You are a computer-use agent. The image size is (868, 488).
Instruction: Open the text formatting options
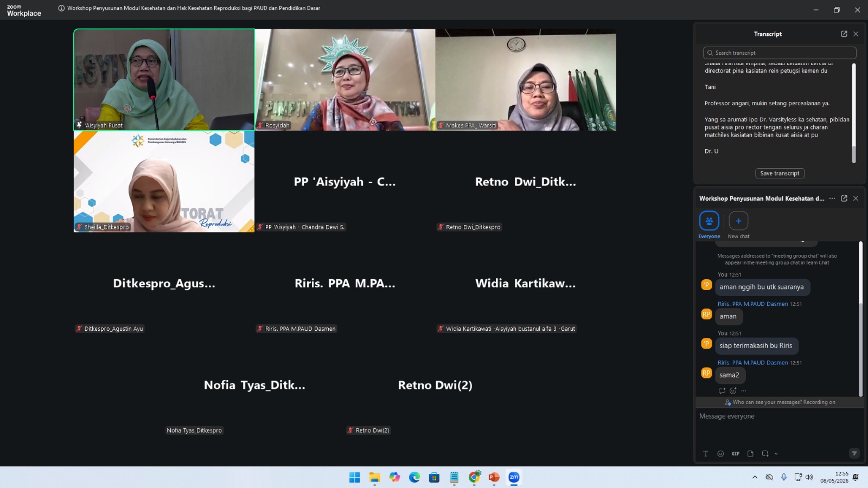(706, 454)
